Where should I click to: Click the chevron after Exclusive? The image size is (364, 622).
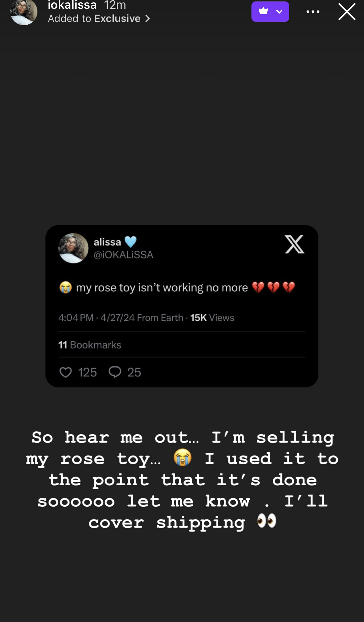click(147, 19)
